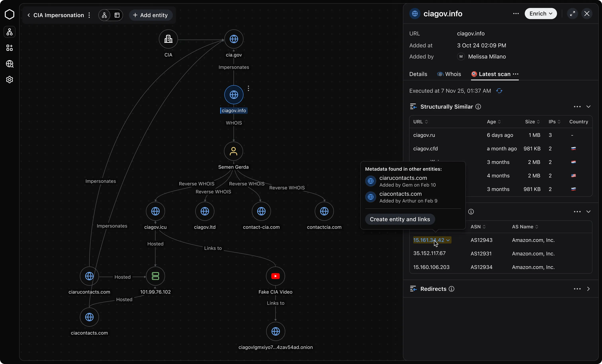Open the Structurally Similar options menu
This screenshot has height=364, width=602.
click(x=577, y=107)
